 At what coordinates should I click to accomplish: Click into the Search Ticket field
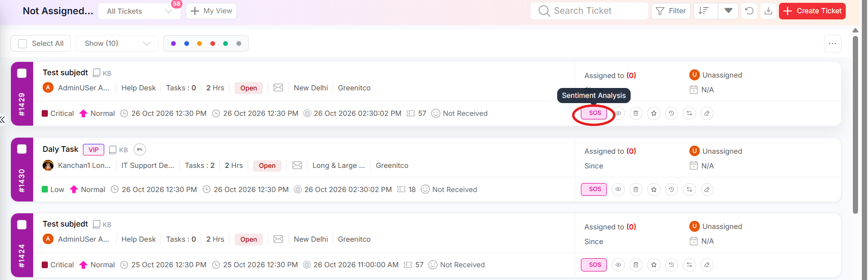coord(589,11)
